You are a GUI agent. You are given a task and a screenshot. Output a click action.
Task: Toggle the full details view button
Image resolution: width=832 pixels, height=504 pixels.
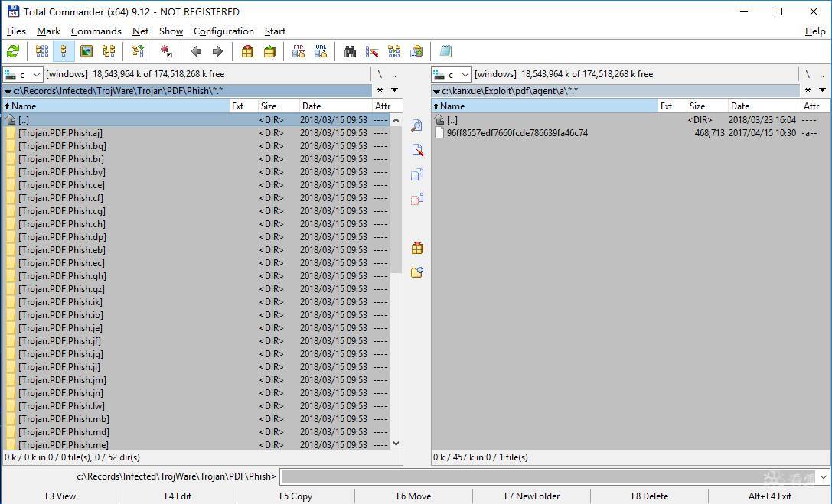(64, 51)
